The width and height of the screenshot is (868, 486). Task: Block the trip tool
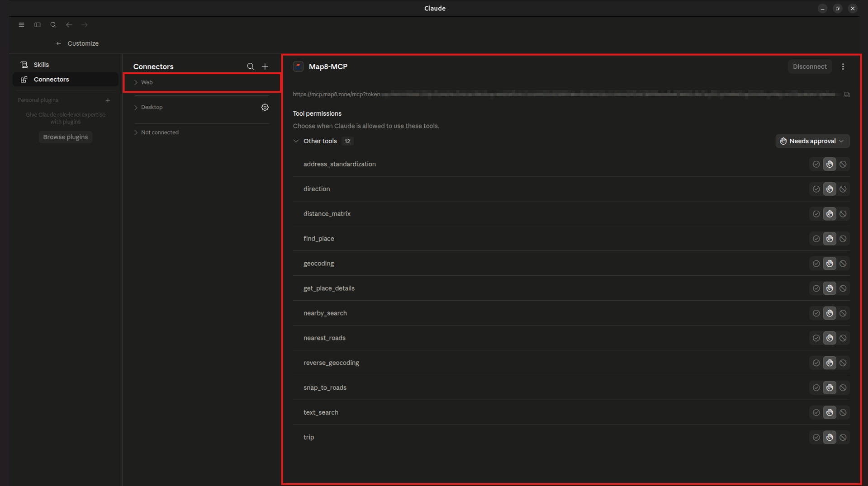[843, 438]
